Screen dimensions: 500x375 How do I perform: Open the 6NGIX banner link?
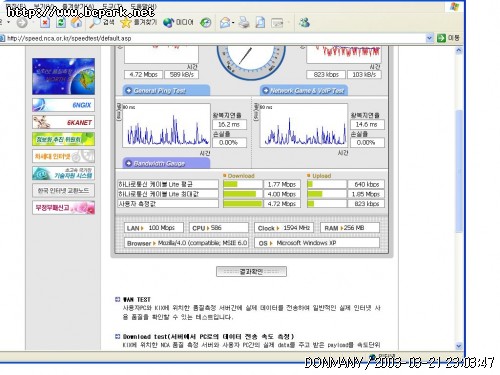(63, 105)
